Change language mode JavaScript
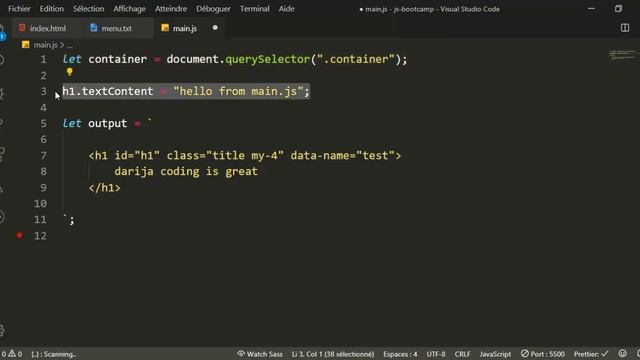640x360 pixels. click(x=495, y=354)
